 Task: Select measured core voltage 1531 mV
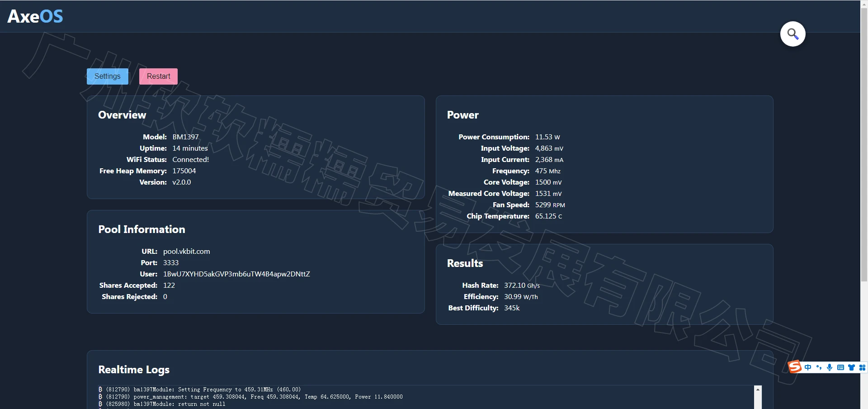(548, 194)
